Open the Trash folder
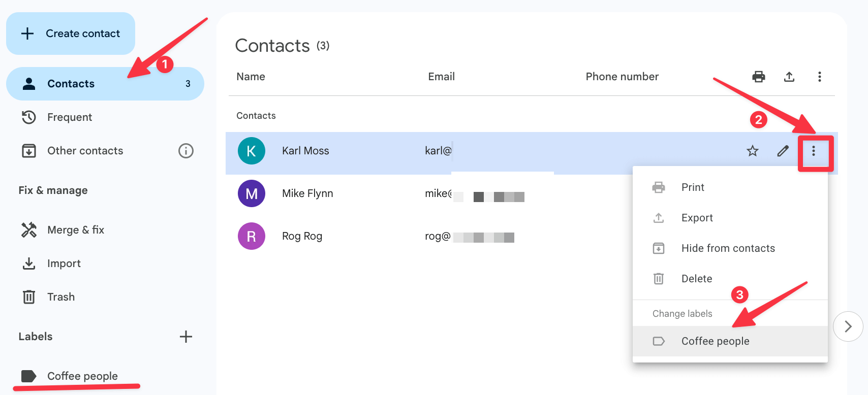Image resolution: width=868 pixels, height=395 pixels. tap(61, 297)
